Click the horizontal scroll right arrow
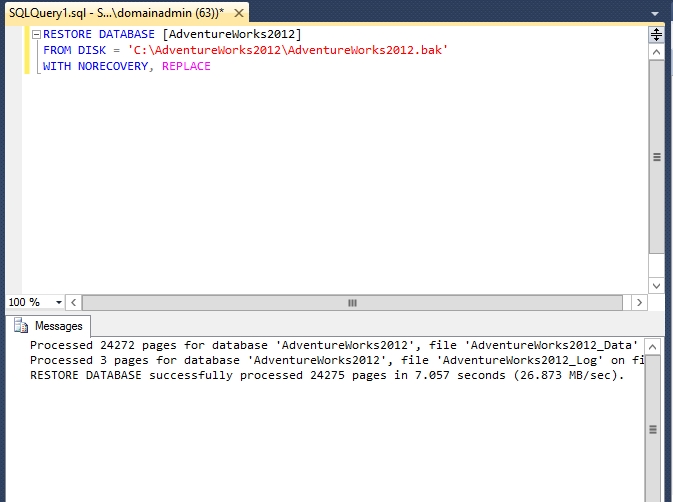Image resolution: width=673 pixels, height=502 pixels. point(640,302)
